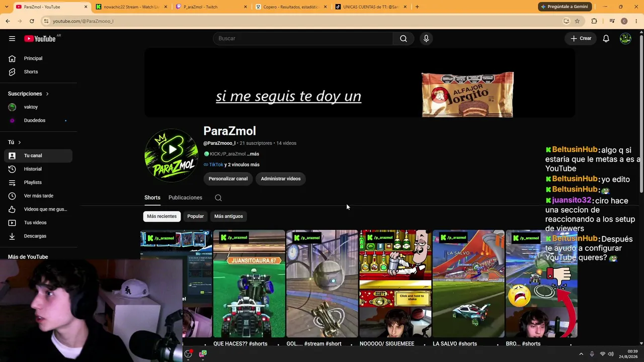Focus the Buscar search field
This screenshot has height=362, width=644.
click(303, 39)
